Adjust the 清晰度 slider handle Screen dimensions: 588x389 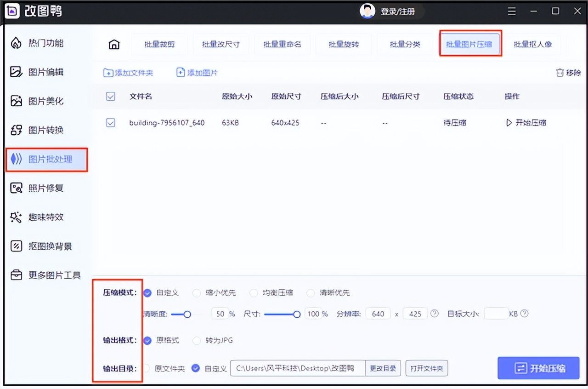pyautogui.click(x=187, y=314)
